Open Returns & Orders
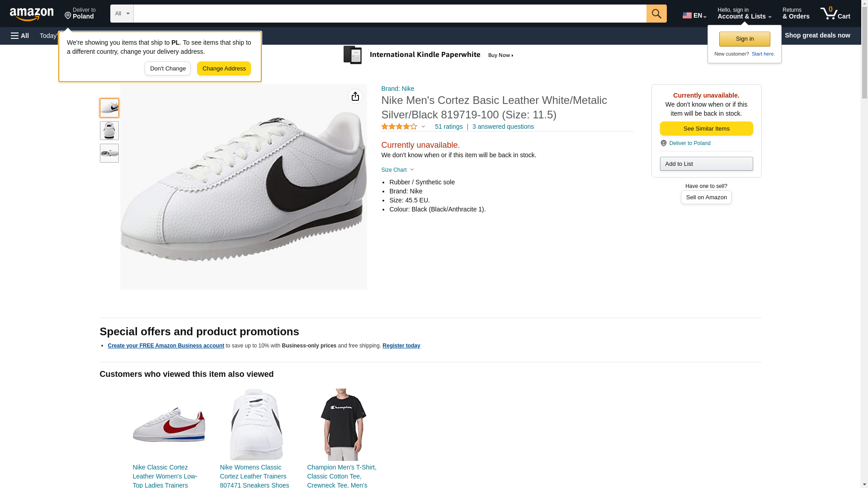This screenshot has width=868, height=488. point(796,14)
